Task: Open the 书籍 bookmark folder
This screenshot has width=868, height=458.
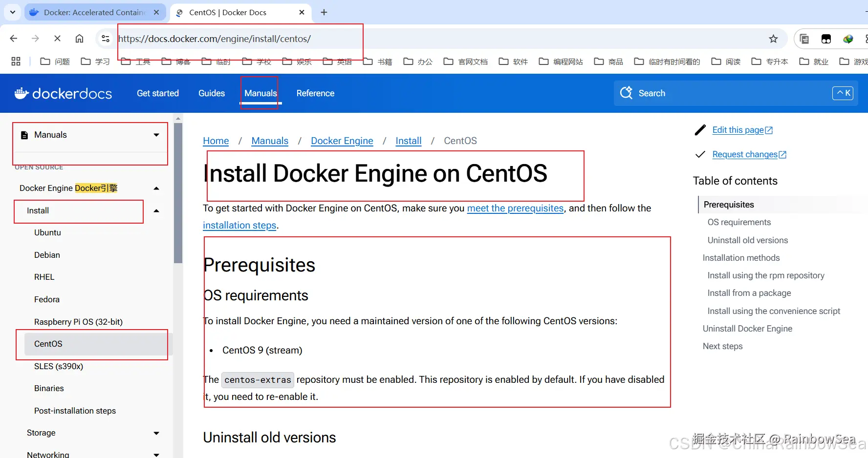Action: pos(378,62)
